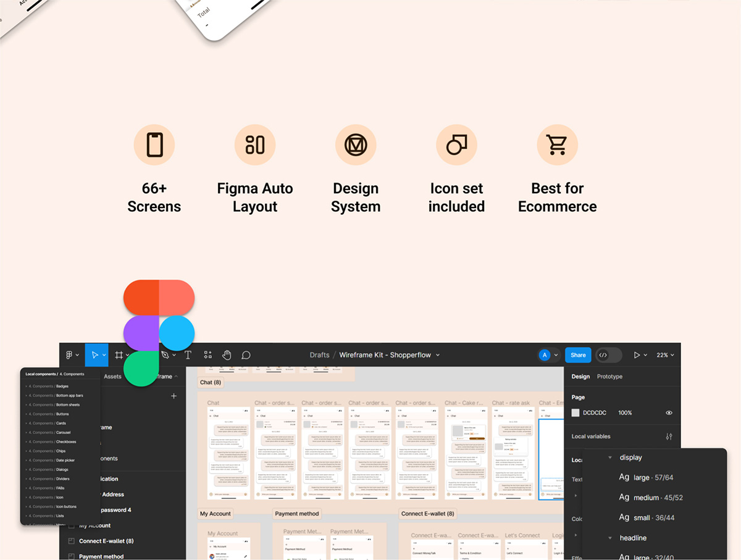
Task: Click the Present play icon
Action: click(x=637, y=355)
